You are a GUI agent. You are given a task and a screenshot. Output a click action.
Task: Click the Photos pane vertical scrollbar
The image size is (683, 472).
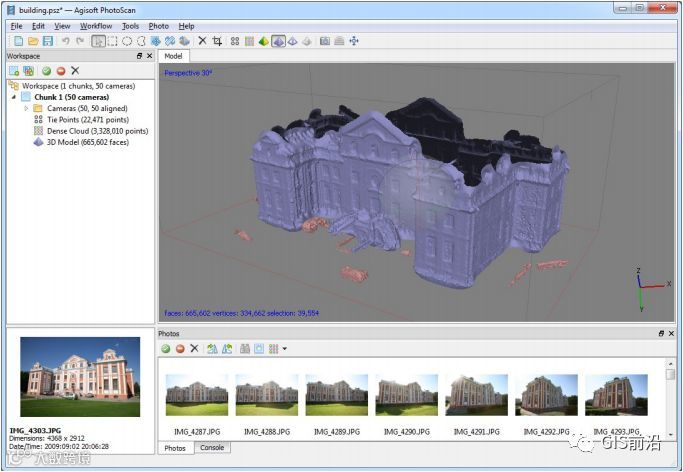[670, 400]
